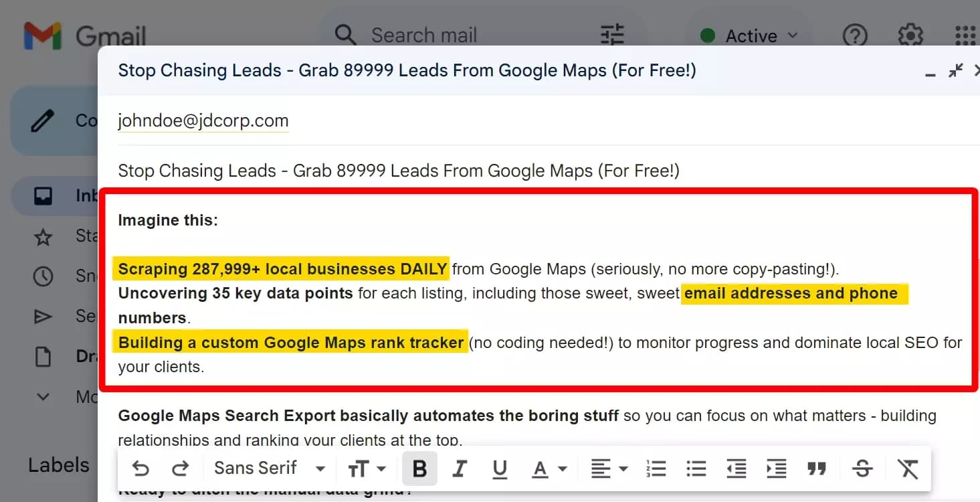This screenshot has height=502, width=980.
Task: Toggle Underline formatting button
Action: [x=499, y=469]
